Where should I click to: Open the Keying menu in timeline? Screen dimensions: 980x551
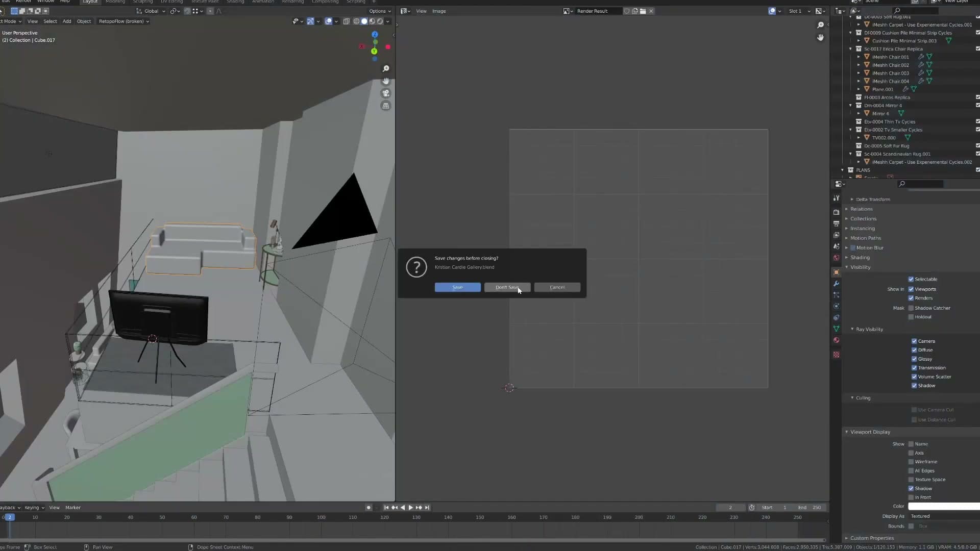coord(34,508)
